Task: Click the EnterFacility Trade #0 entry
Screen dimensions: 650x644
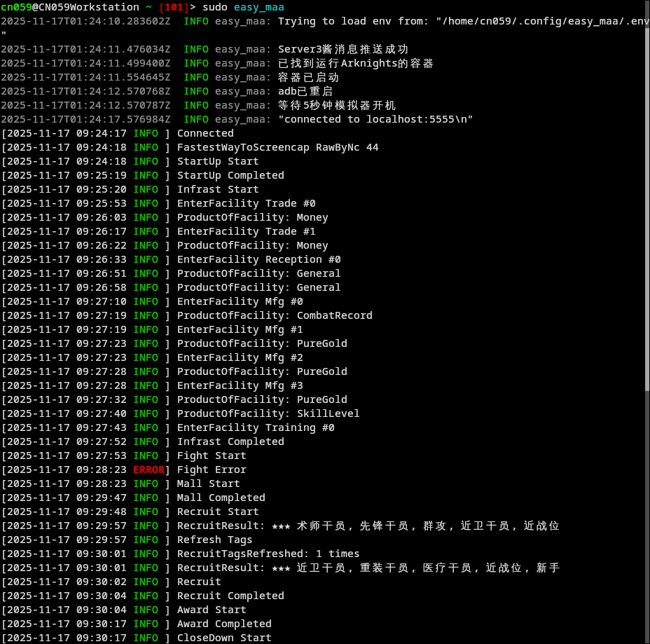Action: [245, 203]
